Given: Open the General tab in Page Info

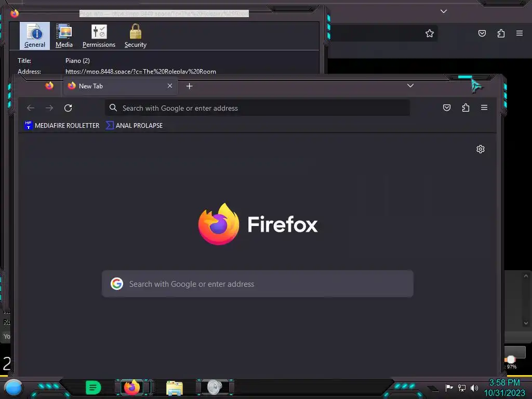Looking at the screenshot, I should pos(35,36).
